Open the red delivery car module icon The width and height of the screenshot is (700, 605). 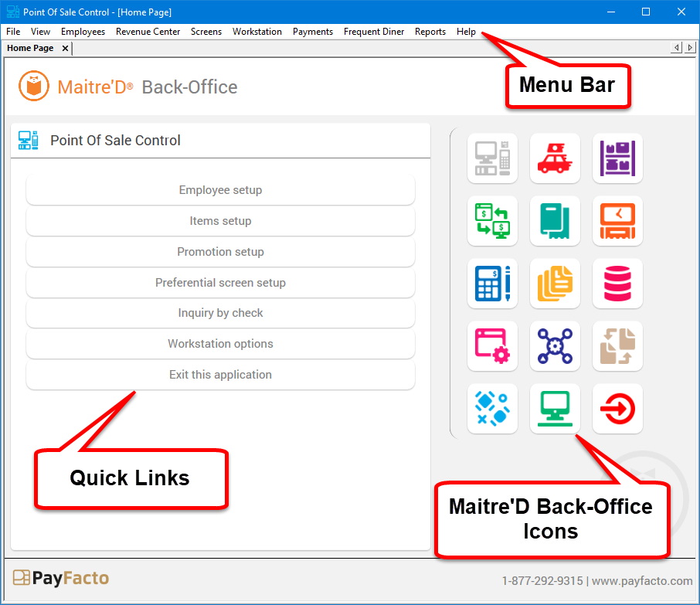[x=555, y=158]
